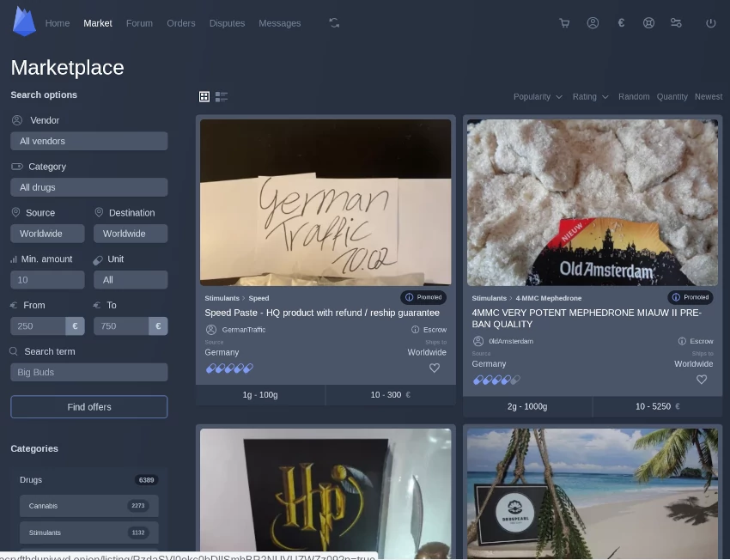Open the shopping cart icon
Screen dimensions: 730x560
[564, 23]
